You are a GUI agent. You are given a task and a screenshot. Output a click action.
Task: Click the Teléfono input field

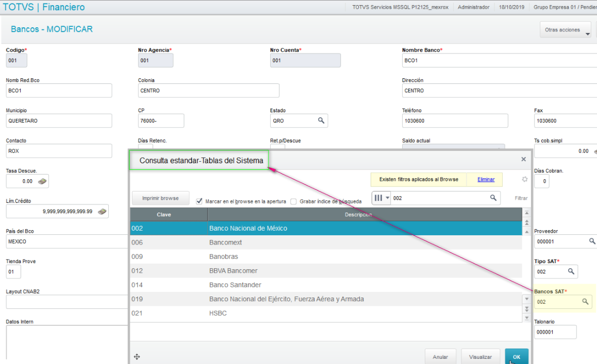click(455, 120)
